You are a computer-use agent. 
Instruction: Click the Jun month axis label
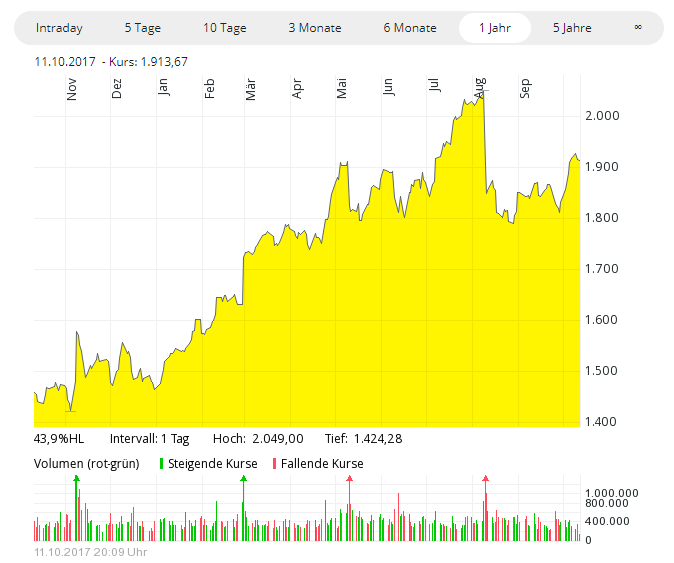pos(387,87)
